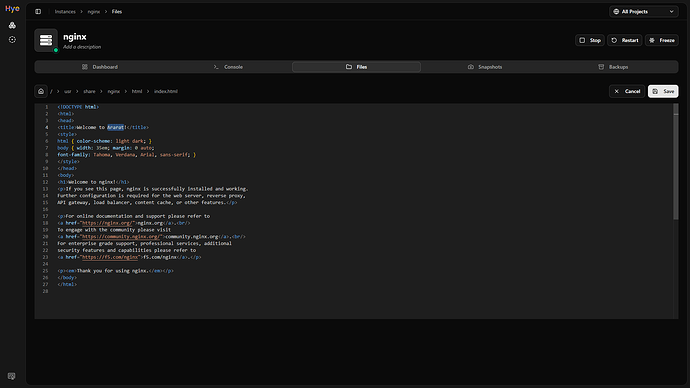Click the editor vertical scrollbar
The width and height of the screenshot is (690, 388).
(675, 161)
